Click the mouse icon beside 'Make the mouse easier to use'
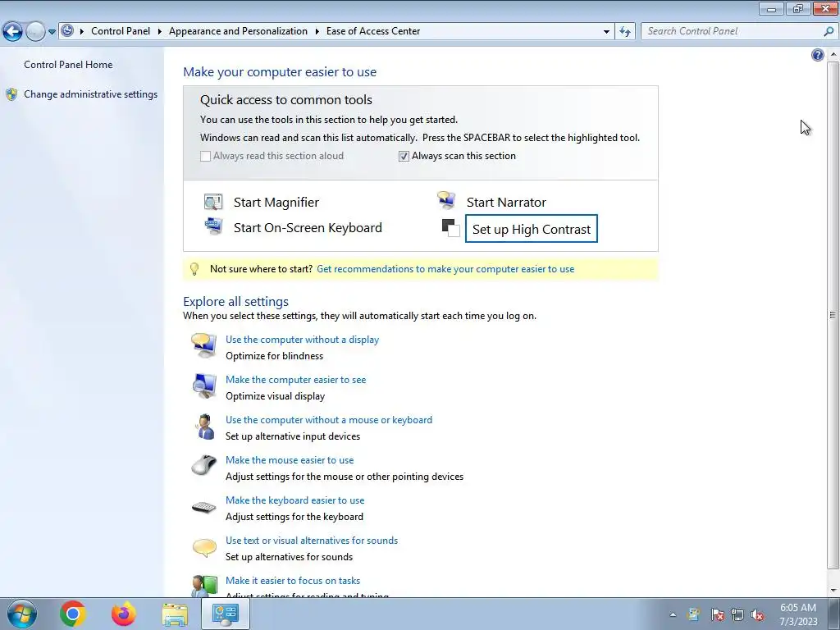Viewport: 840px width, 630px height. [x=204, y=465]
